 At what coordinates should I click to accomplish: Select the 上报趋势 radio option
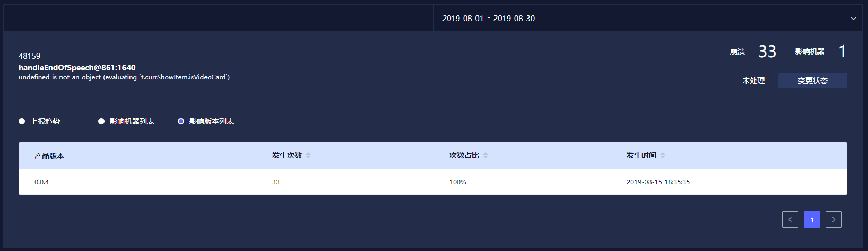click(x=22, y=121)
